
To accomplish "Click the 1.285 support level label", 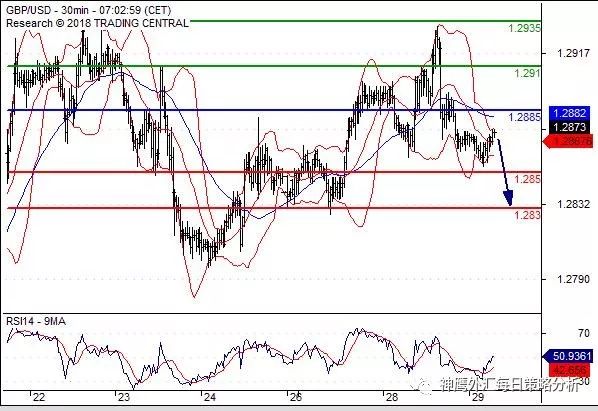I will pyautogui.click(x=527, y=179).
